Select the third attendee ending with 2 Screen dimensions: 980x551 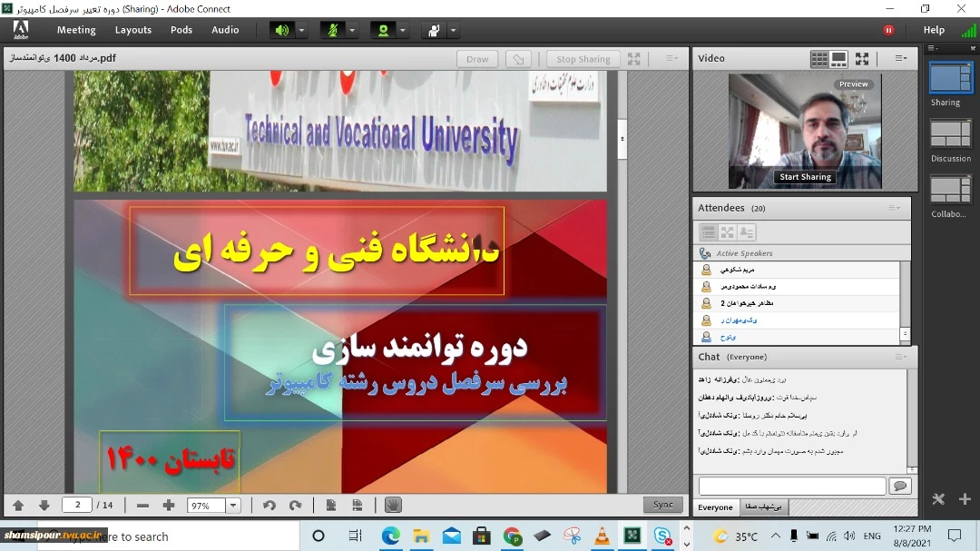797,303
